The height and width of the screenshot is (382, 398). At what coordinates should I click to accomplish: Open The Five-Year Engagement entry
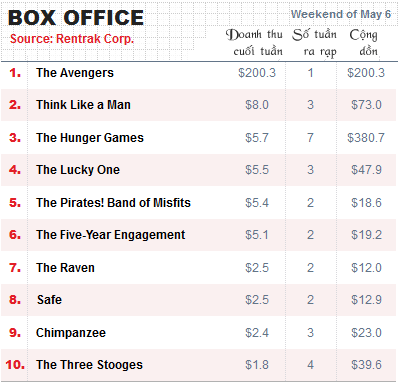[x=111, y=235]
